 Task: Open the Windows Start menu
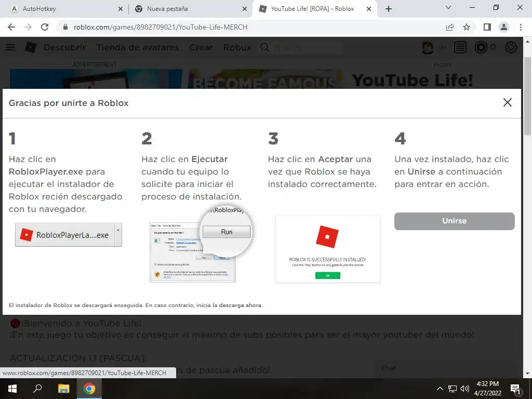12,389
